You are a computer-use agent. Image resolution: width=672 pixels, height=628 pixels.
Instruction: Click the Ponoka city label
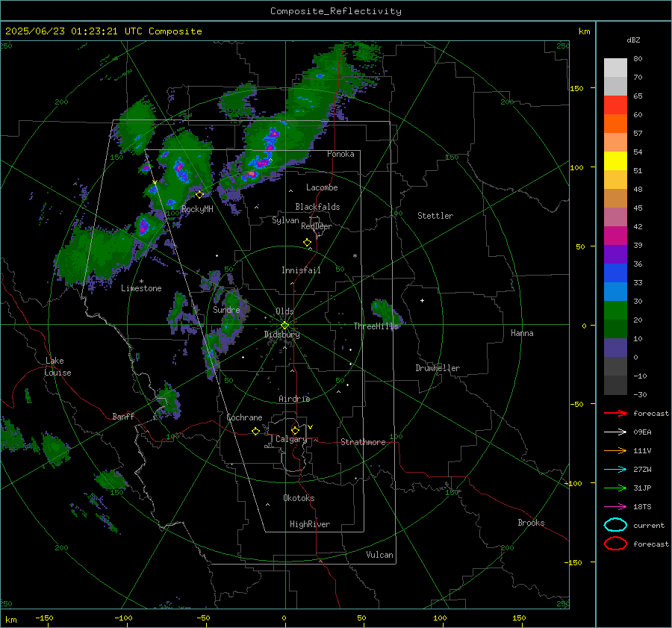tap(340, 154)
